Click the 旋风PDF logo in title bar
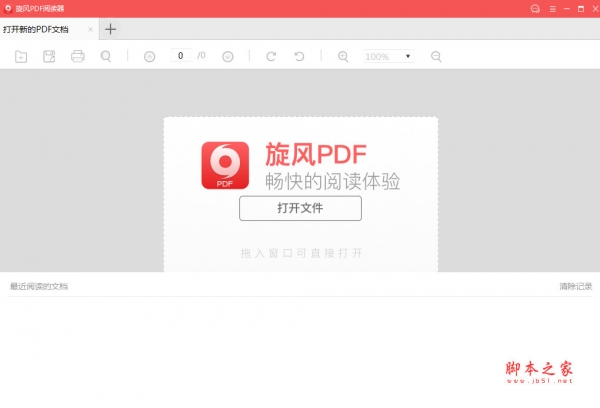The width and height of the screenshot is (600, 408). pyautogui.click(x=8, y=9)
